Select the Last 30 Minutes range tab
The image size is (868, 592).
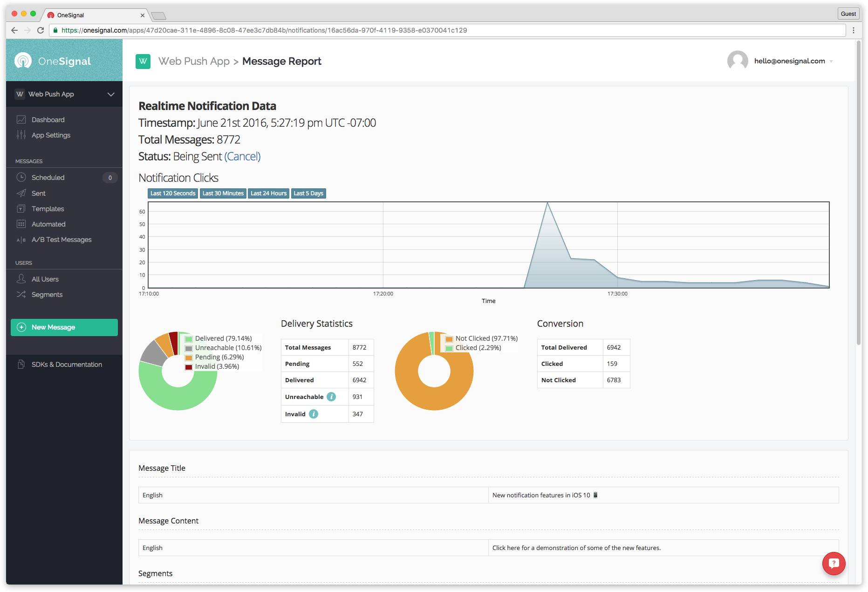223,193
